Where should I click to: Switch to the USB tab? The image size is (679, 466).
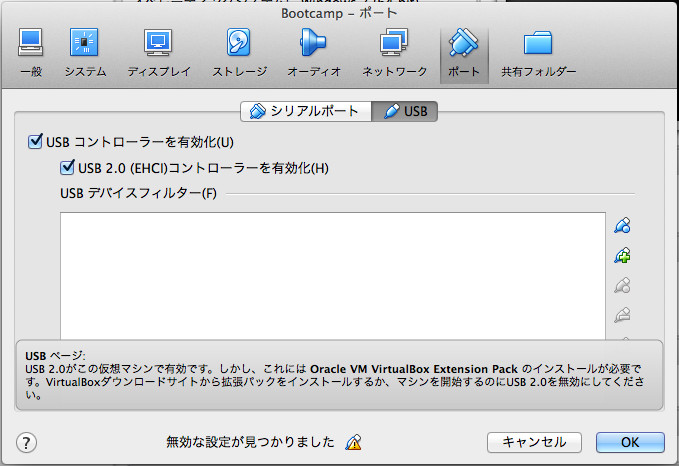coord(404,111)
